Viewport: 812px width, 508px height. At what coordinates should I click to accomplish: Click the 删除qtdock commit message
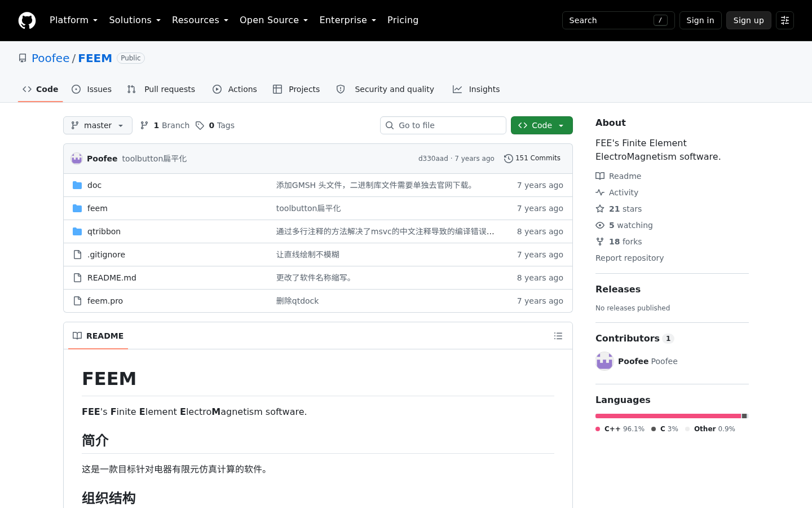point(297,301)
